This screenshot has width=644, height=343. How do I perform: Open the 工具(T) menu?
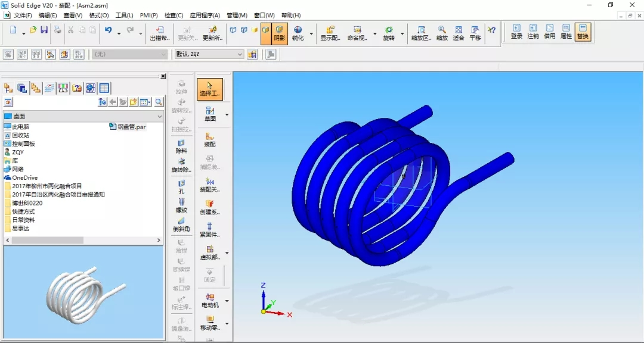click(x=124, y=15)
